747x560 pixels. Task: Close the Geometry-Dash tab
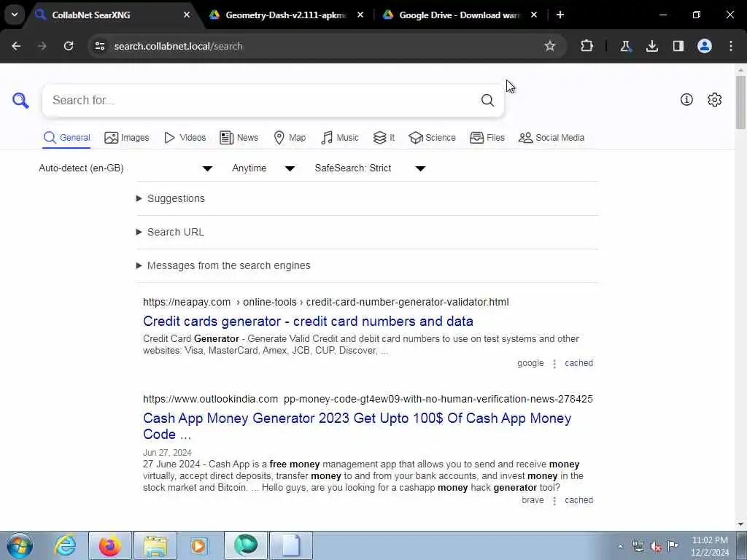[360, 15]
